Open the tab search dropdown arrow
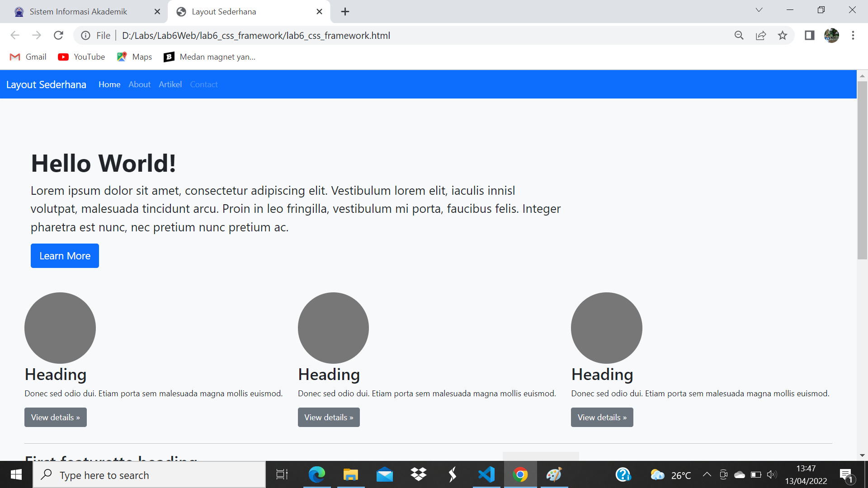 click(759, 9)
